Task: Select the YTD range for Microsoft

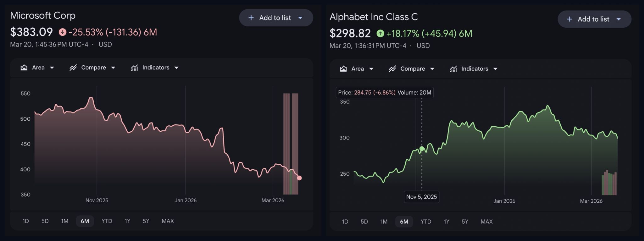Action: tap(107, 221)
